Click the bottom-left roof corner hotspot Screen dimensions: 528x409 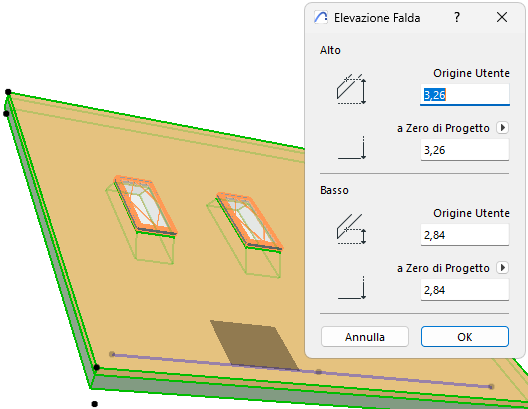(96, 367)
